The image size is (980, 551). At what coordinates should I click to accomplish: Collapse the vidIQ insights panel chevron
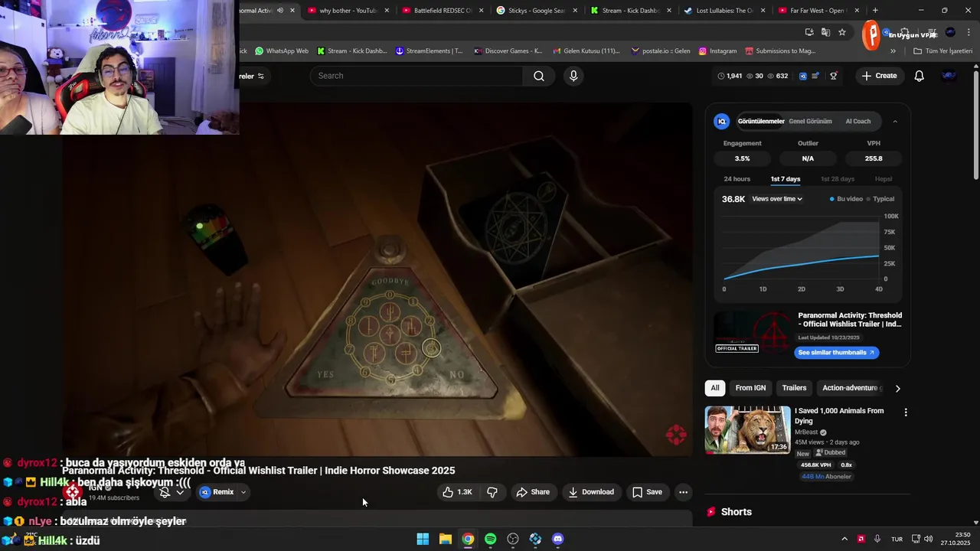pos(895,121)
